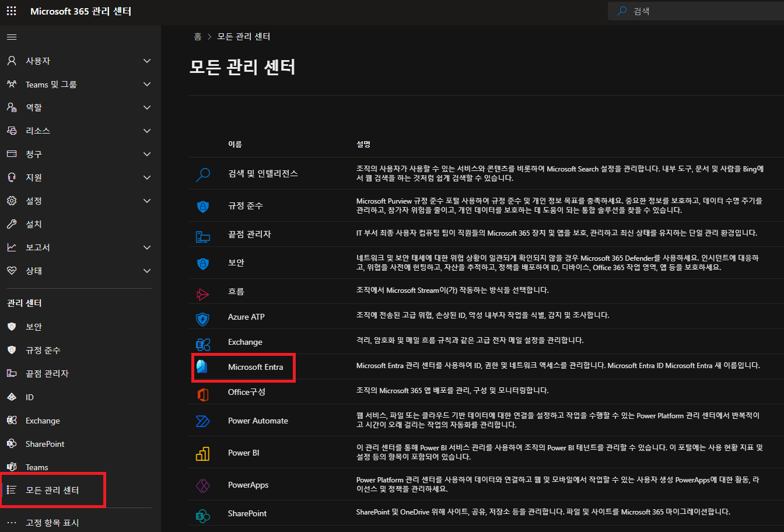Screen dimensions: 784x532
Task: Click the Power Automate icon
Action: (x=202, y=421)
